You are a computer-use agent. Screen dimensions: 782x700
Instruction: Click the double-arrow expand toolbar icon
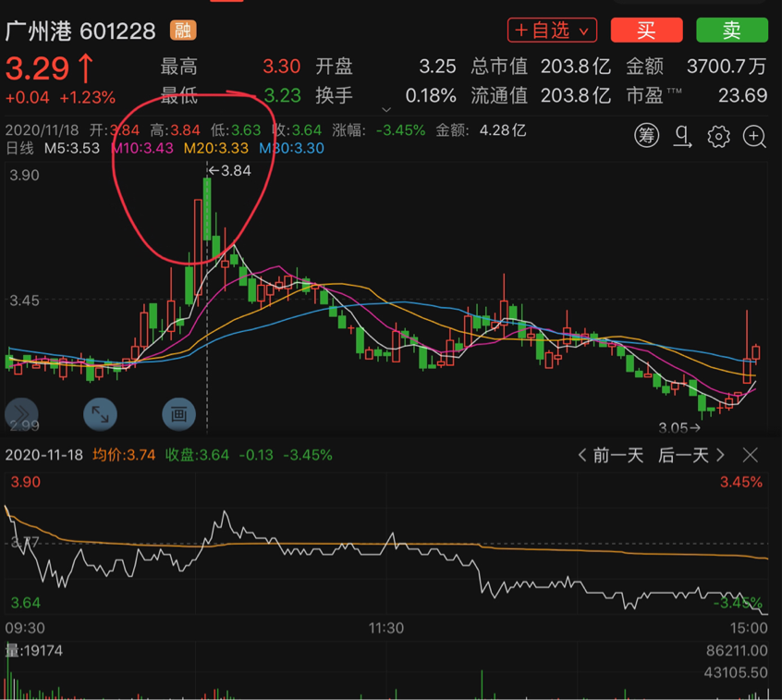click(x=20, y=414)
